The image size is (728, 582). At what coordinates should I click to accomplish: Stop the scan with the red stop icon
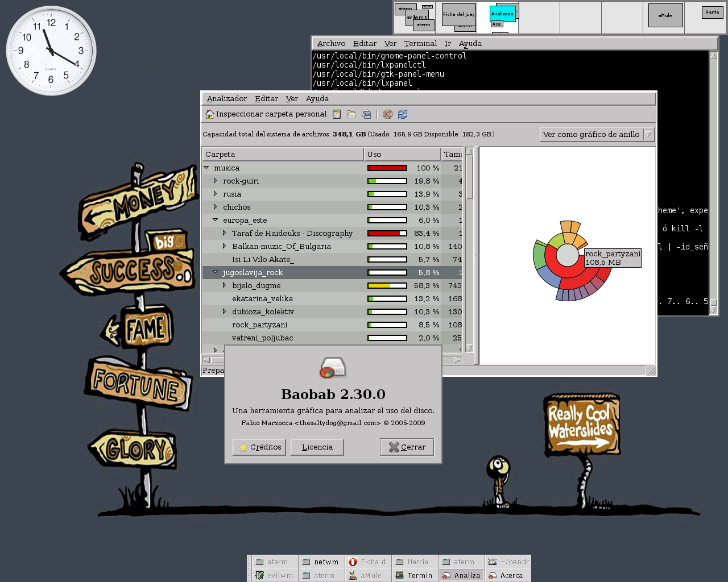coord(388,114)
